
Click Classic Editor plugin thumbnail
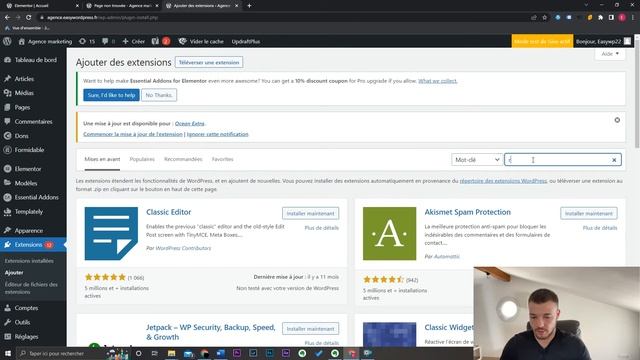pos(111,233)
